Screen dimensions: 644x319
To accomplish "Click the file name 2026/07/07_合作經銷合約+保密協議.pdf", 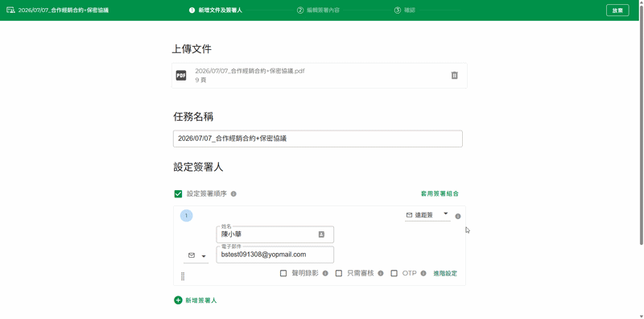I will 250,71.
